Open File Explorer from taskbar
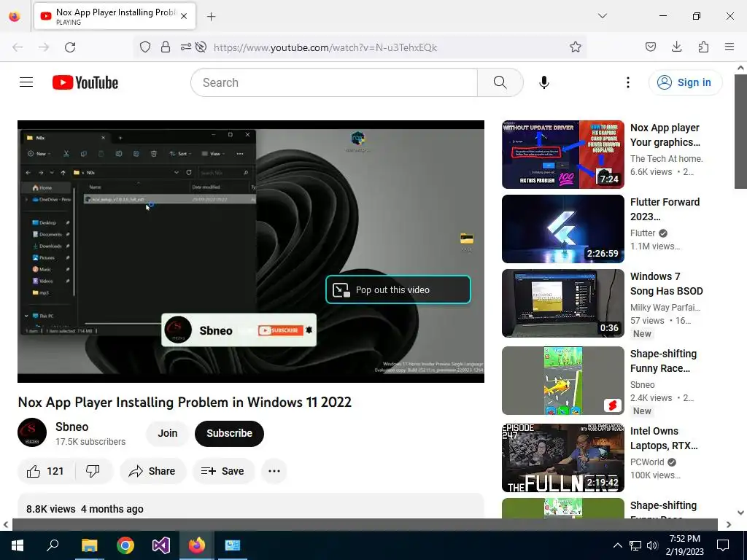Image resolution: width=747 pixels, height=560 pixels. point(89,545)
